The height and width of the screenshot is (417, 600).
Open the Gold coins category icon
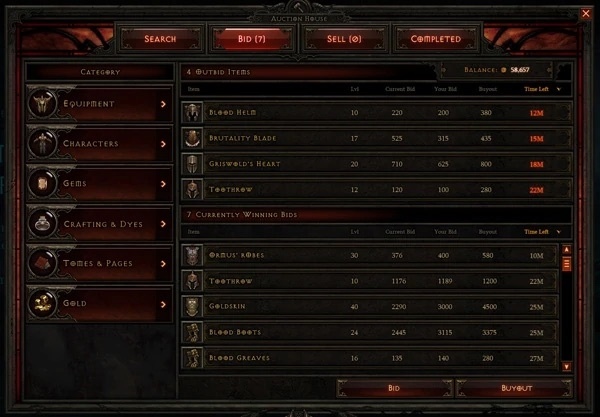coord(42,303)
